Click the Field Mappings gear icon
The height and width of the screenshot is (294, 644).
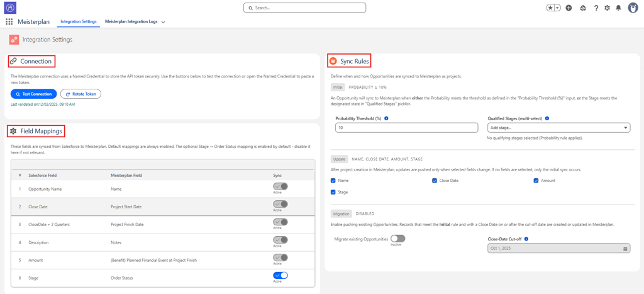click(x=13, y=131)
